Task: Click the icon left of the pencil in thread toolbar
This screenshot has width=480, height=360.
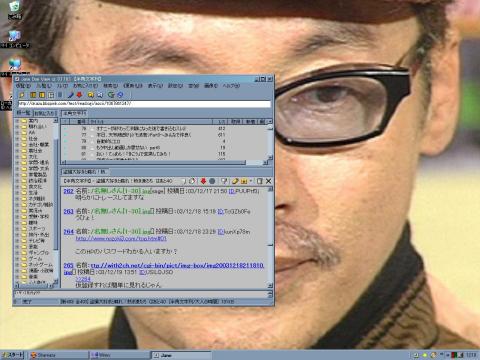Action: (224, 181)
